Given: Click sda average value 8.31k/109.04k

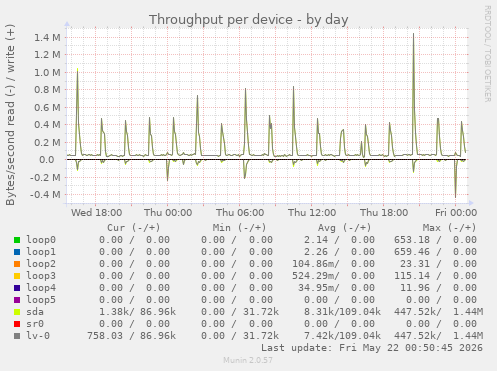Looking at the screenshot, I should [342, 312].
